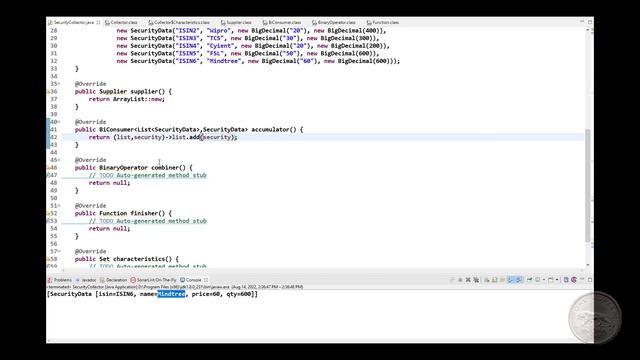Switch to the SecurityCollector.java editor tab
The height and width of the screenshot is (360, 640).
74,22
